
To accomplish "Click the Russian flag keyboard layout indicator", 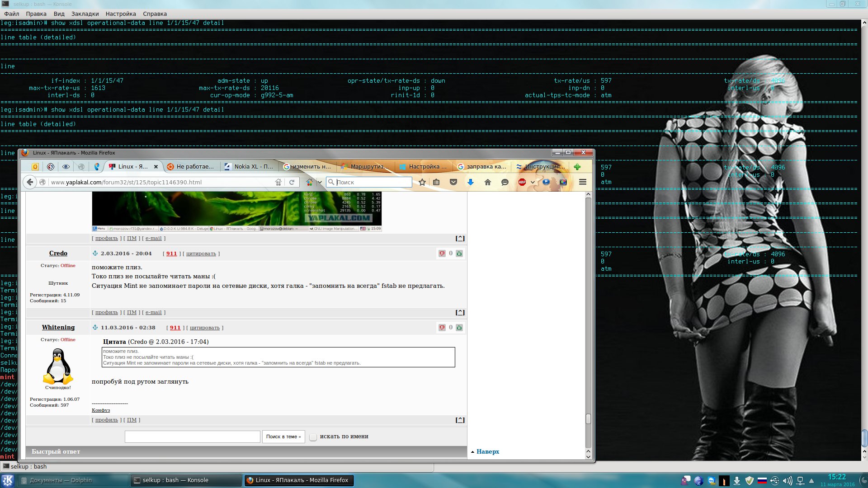I will [762, 481].
